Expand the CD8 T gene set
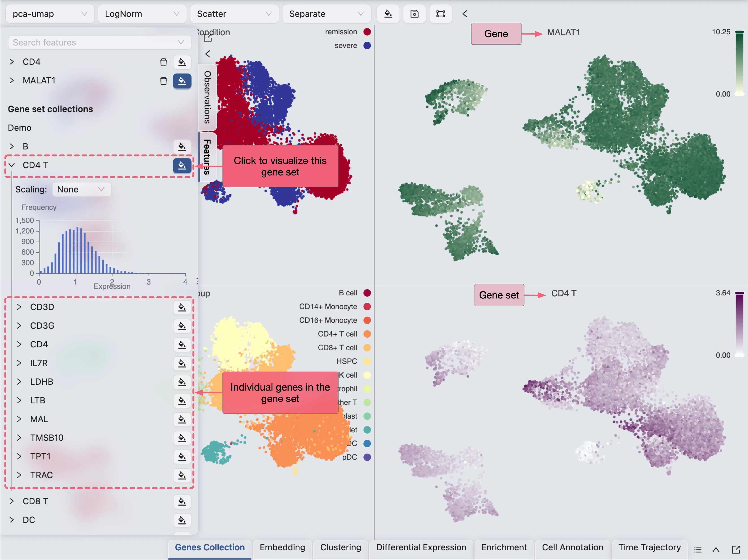Viewport: 748px width, 560px height. click(x=12, y=501)
